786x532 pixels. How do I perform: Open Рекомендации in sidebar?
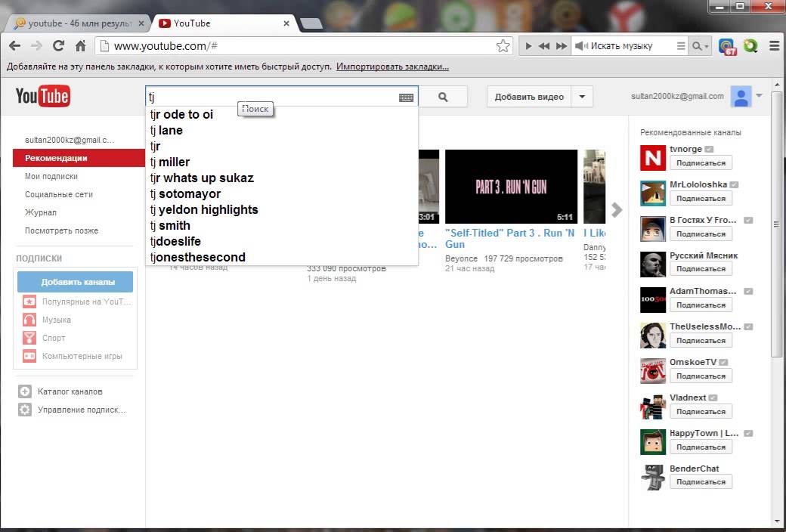pyautogui.click(x=79, y=158)
